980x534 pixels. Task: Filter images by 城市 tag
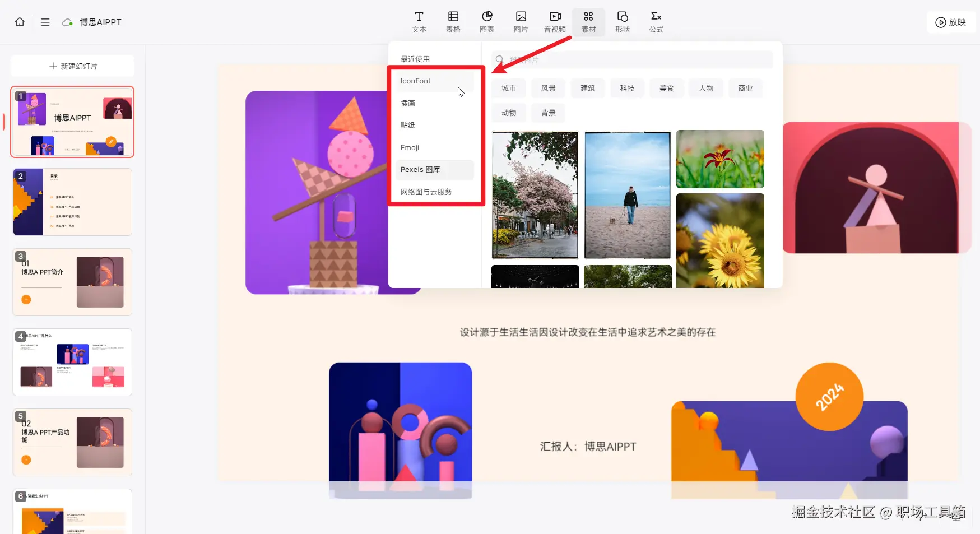tap(509, 88)
